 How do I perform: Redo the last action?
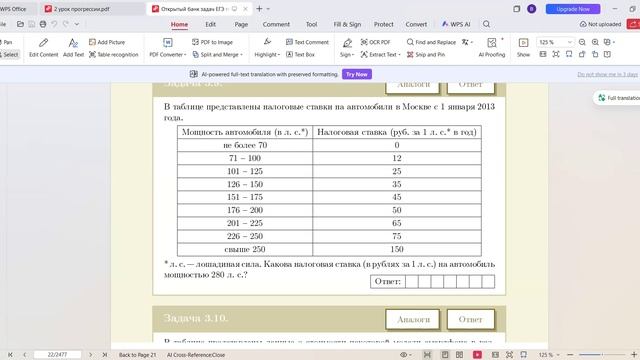tap(66, 24)
